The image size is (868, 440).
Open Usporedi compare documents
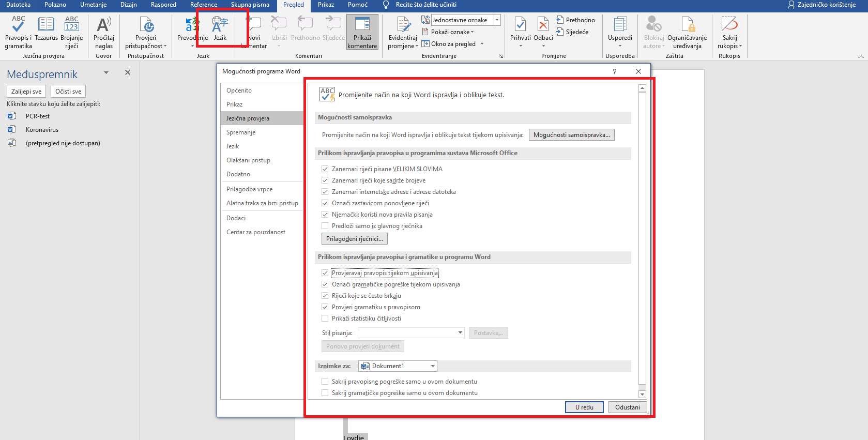(x=620, y=32)
